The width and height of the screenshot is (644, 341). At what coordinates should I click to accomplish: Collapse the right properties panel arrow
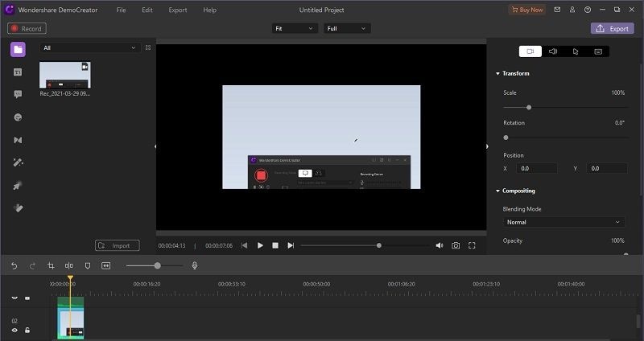pos(487,146)
